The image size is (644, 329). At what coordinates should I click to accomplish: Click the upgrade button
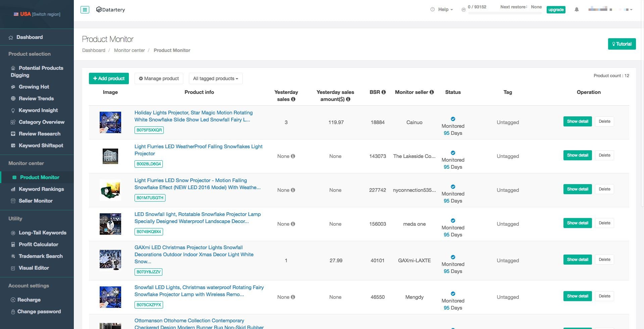(x=556, y=10)
